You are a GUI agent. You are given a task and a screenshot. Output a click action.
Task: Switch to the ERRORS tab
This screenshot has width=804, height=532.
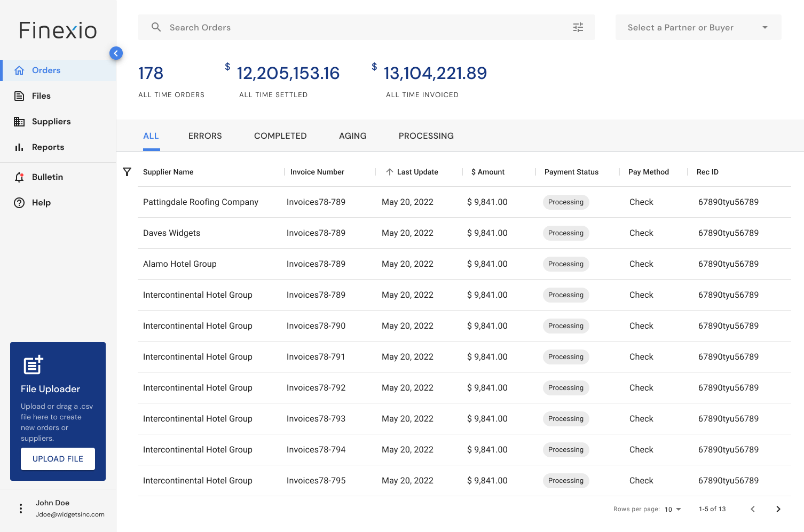[x=205, y=136]
